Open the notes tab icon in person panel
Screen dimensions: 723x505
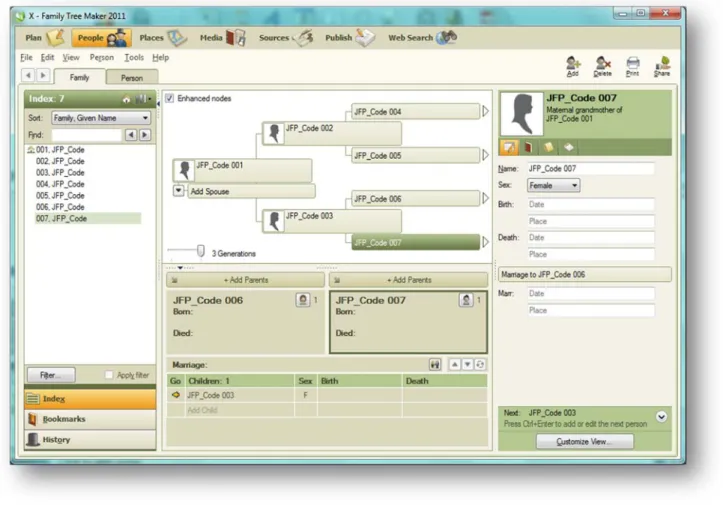click(549, 148)
